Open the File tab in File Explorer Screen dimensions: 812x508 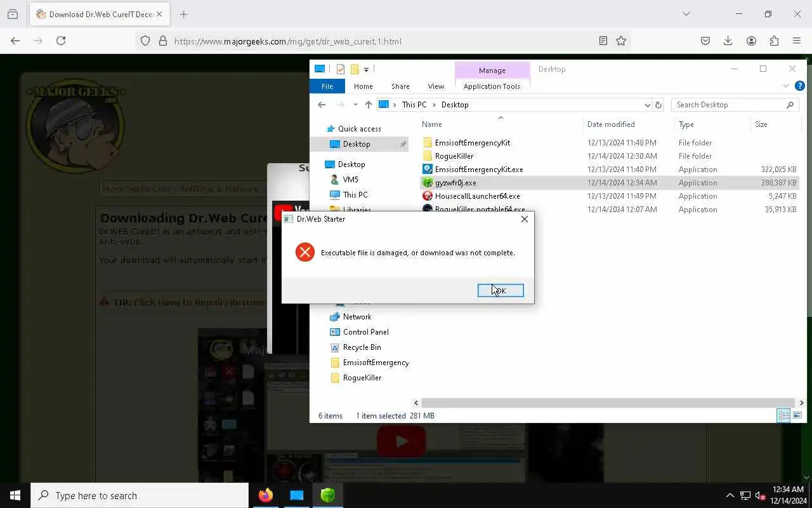tap(327, 86)
